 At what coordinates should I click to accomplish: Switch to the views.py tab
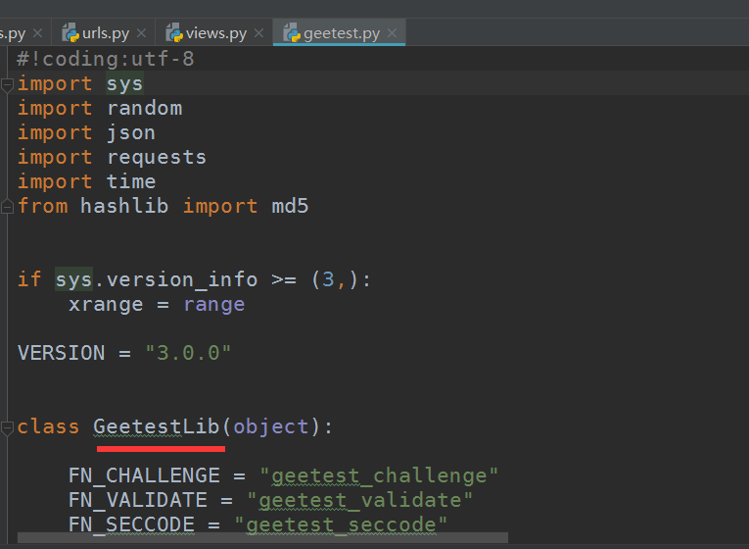click(x=216, y=33)
